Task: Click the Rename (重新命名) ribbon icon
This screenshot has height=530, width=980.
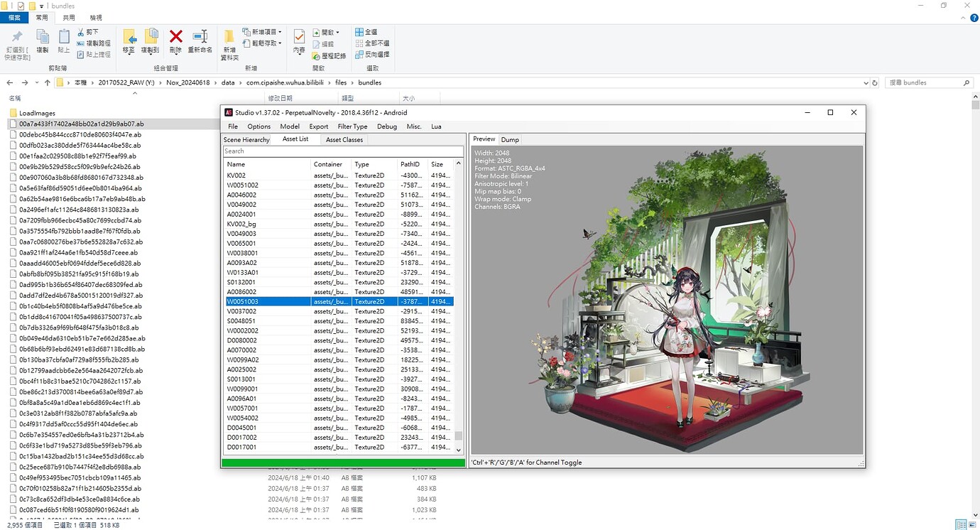Action: tap(200, 37)
